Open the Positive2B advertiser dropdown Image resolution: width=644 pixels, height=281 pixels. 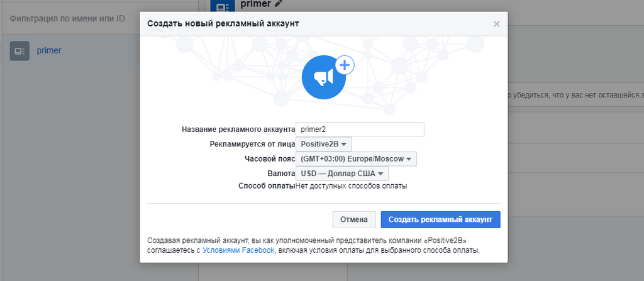[x=324, y=144]
